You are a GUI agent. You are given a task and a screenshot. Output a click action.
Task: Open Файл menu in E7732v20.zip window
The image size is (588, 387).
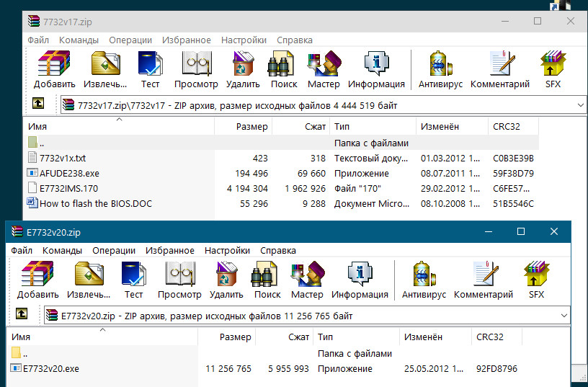point(22,251)
